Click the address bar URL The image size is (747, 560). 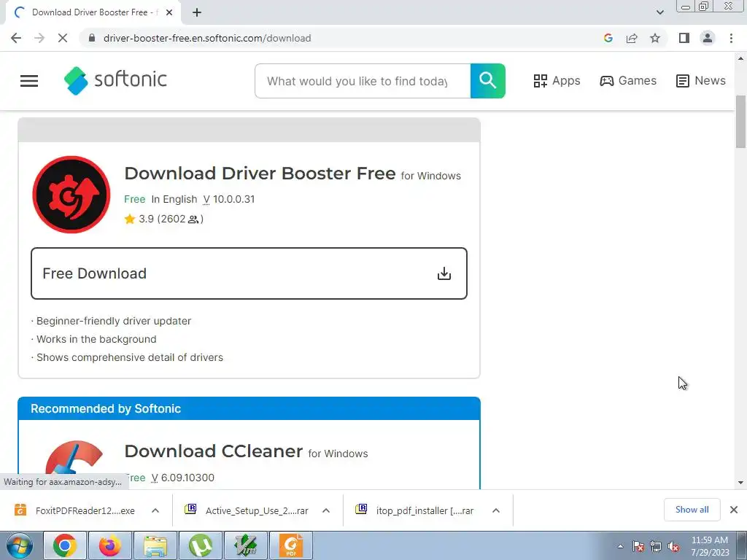coord(207,38)
